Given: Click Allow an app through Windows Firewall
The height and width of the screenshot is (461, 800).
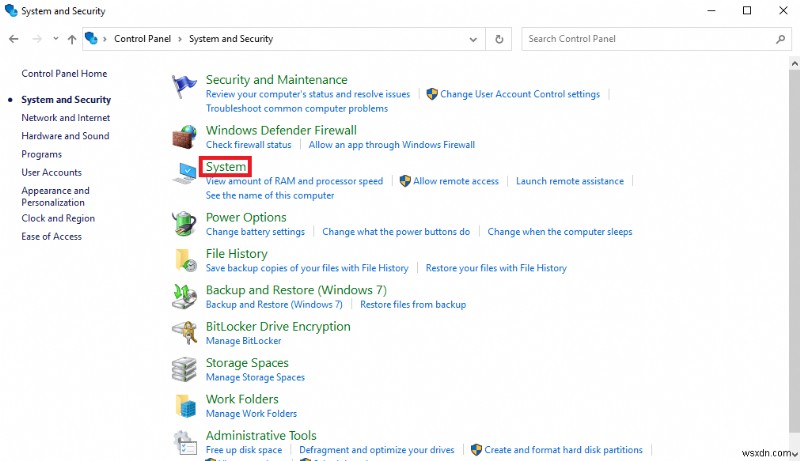Looking at the screenshot, I should pos(392,145).
